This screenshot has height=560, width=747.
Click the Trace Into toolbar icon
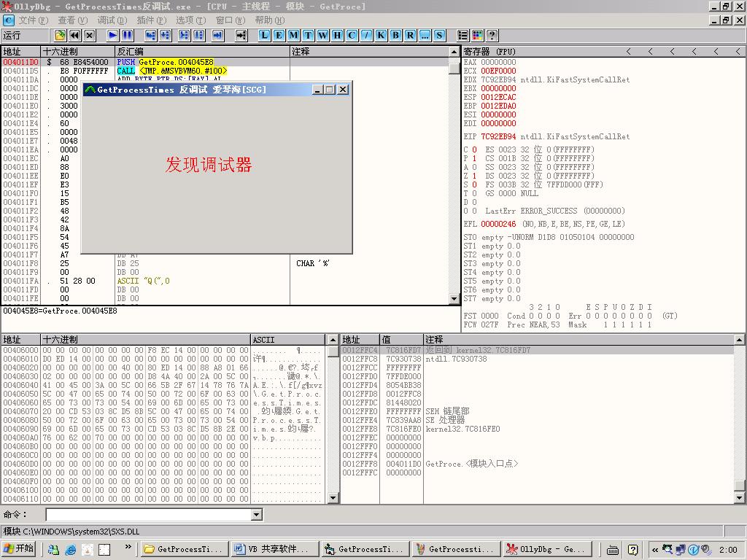coord(184,35)
